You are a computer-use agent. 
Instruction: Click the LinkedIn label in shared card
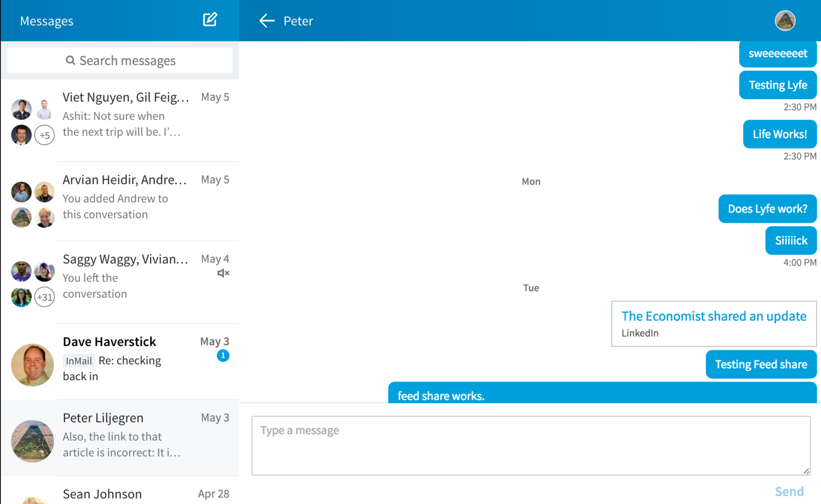(x=640, y=333)
